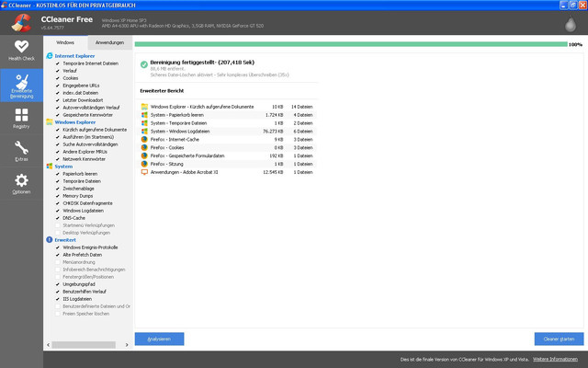This screenshot has height=368, width=588.
Task: Click Firefox icon of Internet-Cache result
Action: 144,139
